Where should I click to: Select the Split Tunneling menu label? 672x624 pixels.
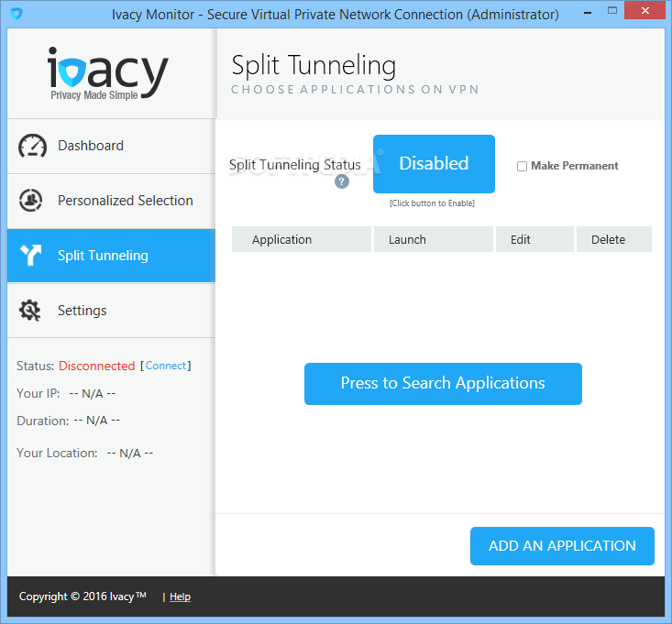103,256
